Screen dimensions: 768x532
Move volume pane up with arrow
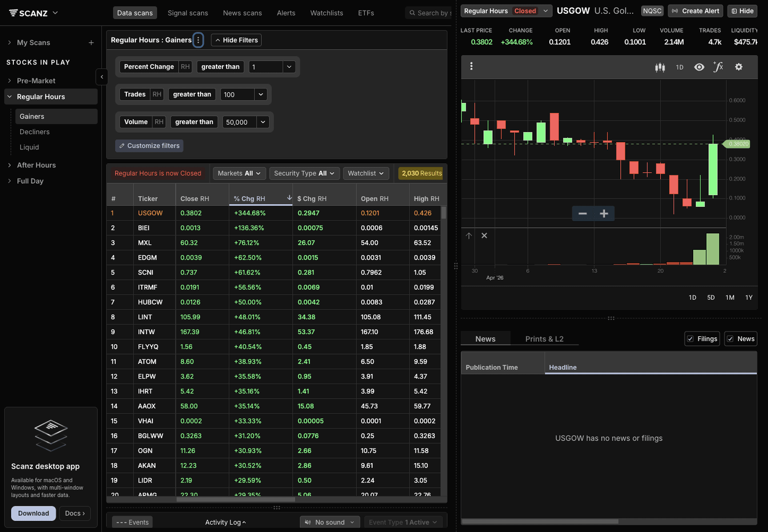click(x=469, y=236)
